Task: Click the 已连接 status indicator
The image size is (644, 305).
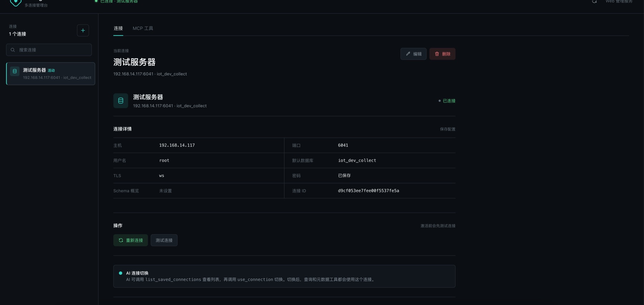Action: (447, 101)
